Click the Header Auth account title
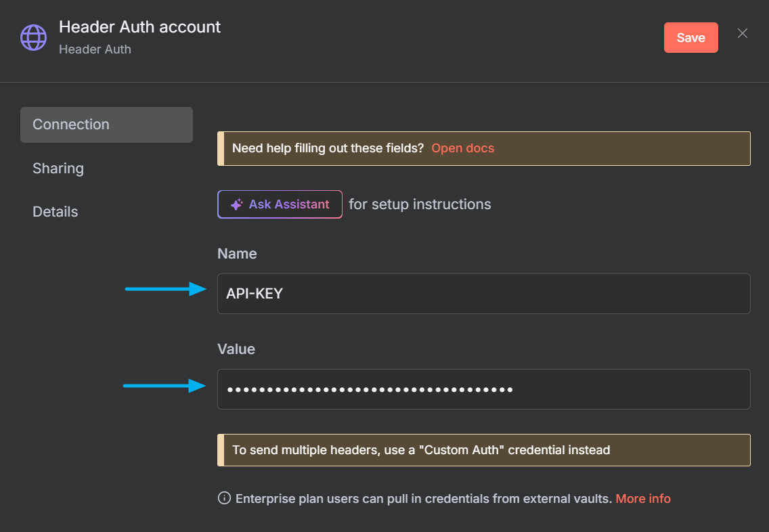This screenshot has width=769, height=532. pos(139,27)
